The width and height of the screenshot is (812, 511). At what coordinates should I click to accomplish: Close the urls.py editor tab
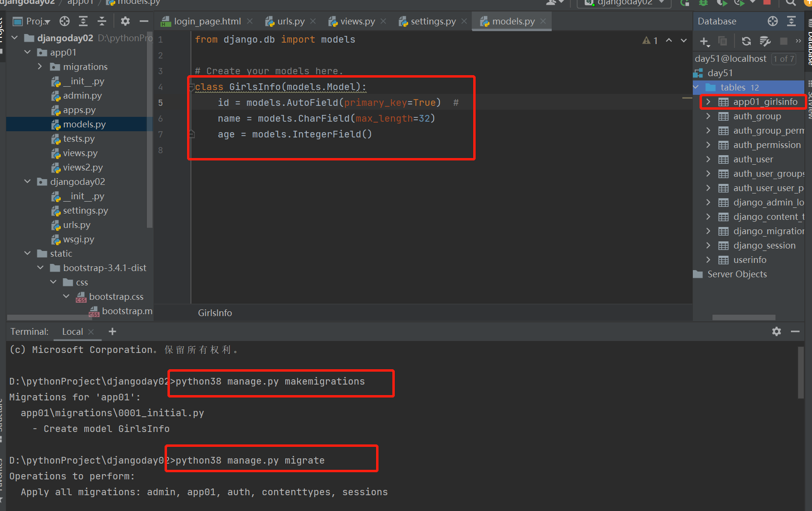pos(313,21)
